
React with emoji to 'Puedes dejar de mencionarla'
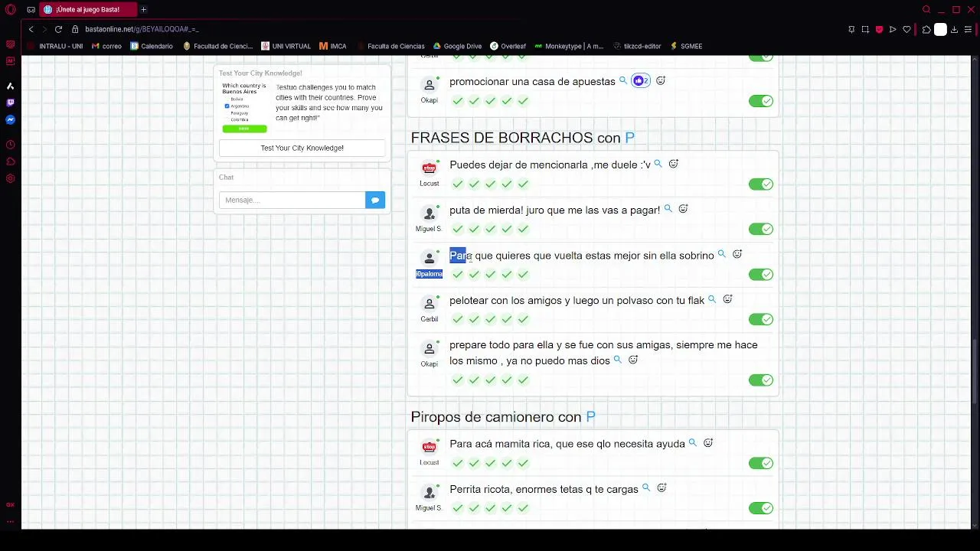(x=674, y=164)
